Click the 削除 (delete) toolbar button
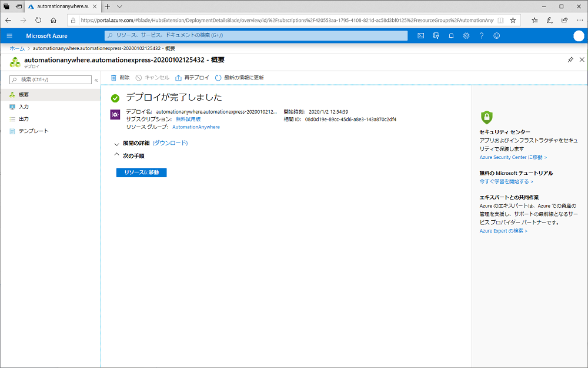Image resolution: width=588 pixels, height=368 pixels. click(120, 78)
